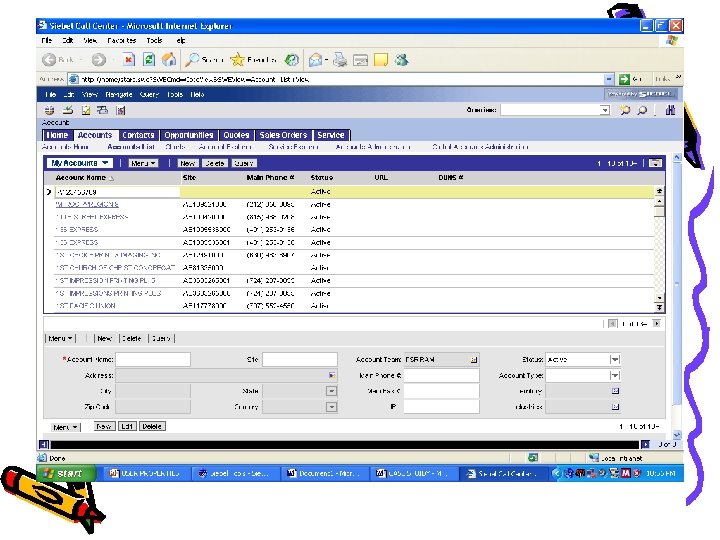
Task: Click the accounts list scroll down arrow
Action: (x=659, y=298)
